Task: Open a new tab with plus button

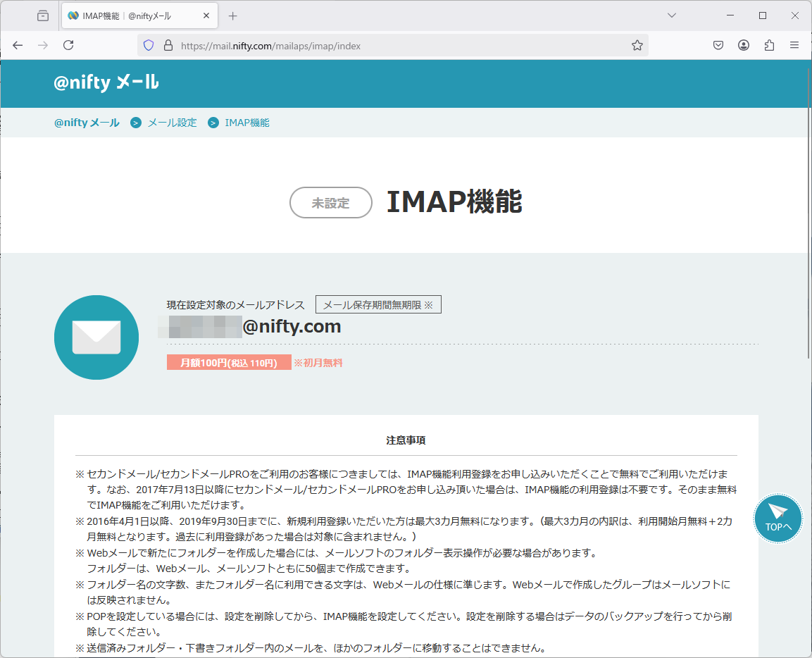Action: pyautogui.click(x=233, y=15)
